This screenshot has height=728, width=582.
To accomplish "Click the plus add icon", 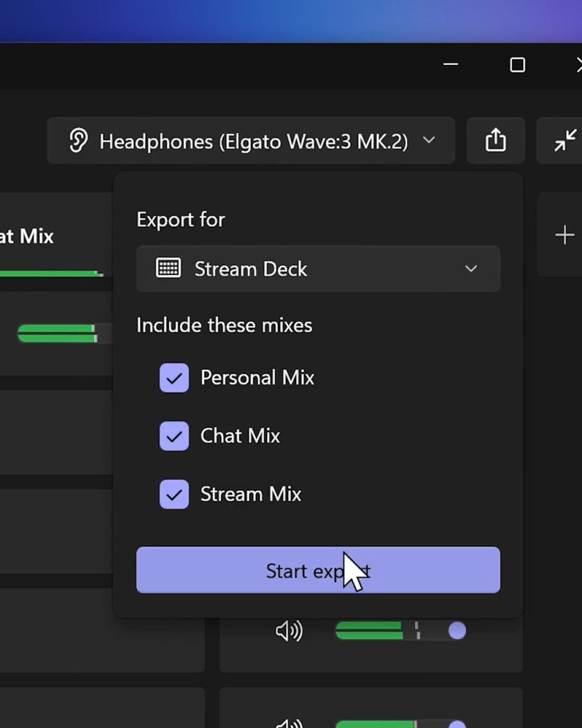I will (564, 235).
